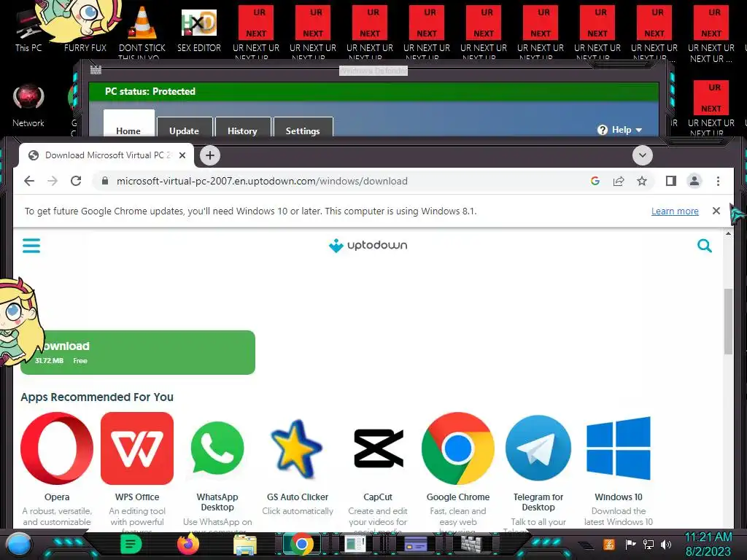747x560 pixels.
Task: Open network status tray icon
Action: point(649,545)
